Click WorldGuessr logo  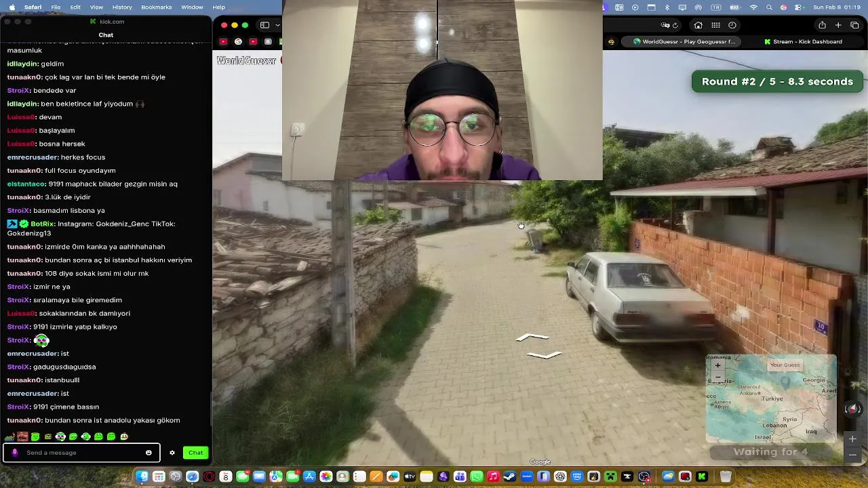(x=246, y=61)
